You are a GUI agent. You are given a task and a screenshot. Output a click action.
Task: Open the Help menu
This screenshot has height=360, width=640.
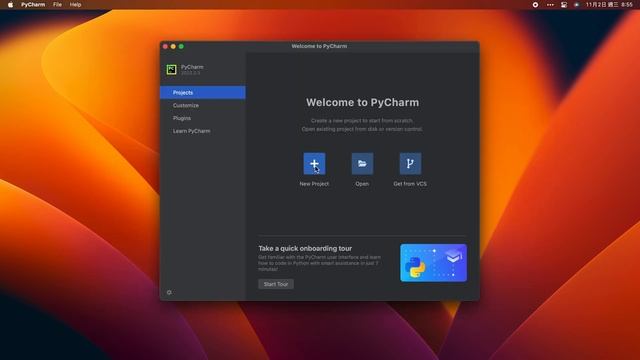75,4
